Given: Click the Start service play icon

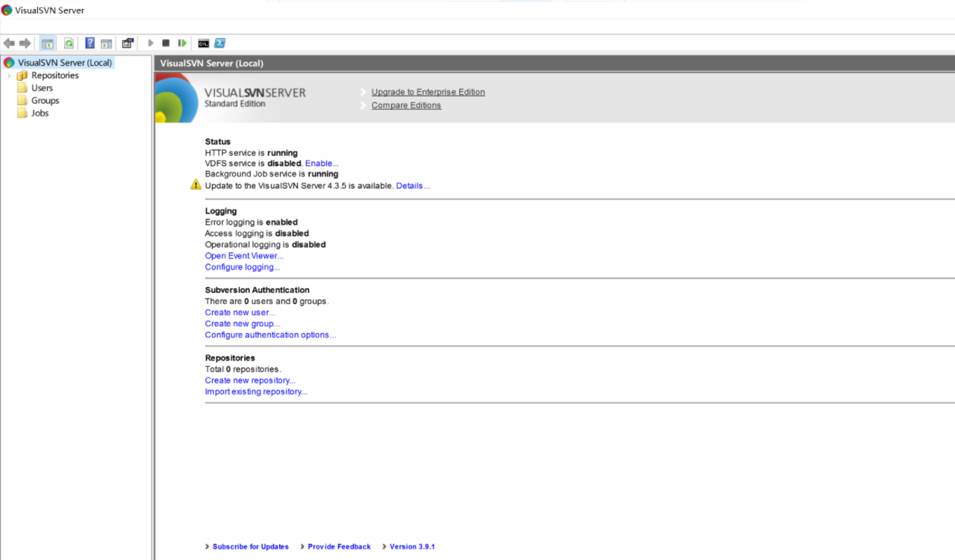Looking at the screenshot, I should (151, 43).
